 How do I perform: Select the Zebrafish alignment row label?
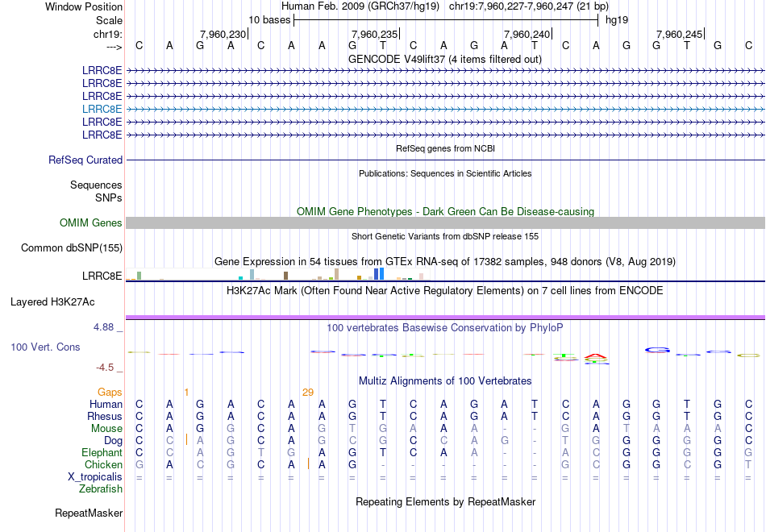coord(101,488)
